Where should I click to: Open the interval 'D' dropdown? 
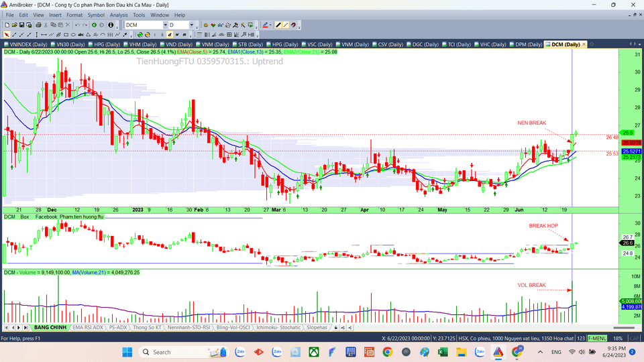point(191,25)
